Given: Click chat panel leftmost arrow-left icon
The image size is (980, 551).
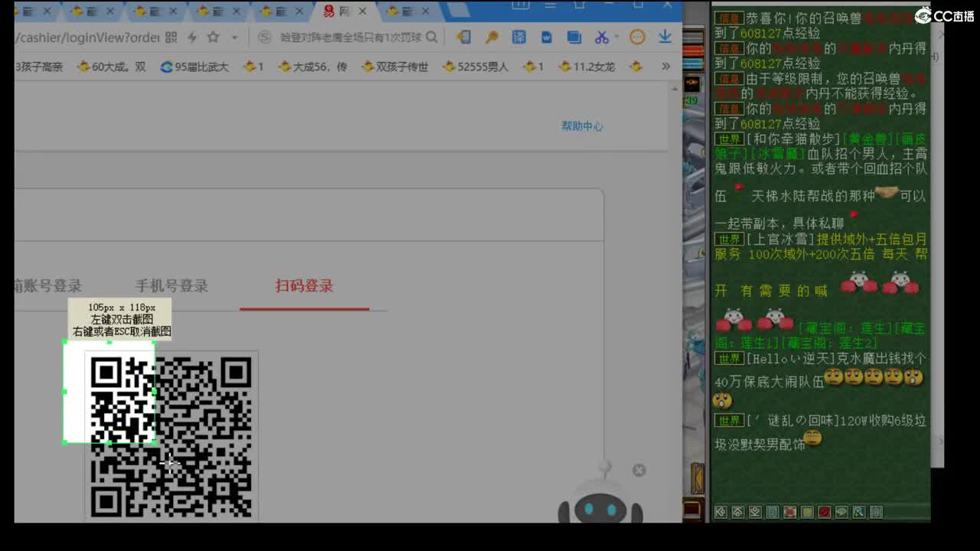Looking at the screenshot, I should point(720,512).
